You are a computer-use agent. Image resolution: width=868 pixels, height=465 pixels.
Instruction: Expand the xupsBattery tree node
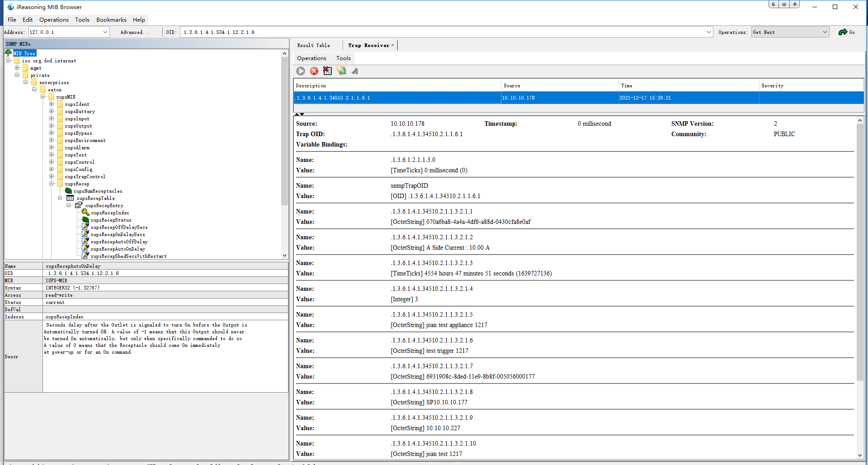pos(51,111)
